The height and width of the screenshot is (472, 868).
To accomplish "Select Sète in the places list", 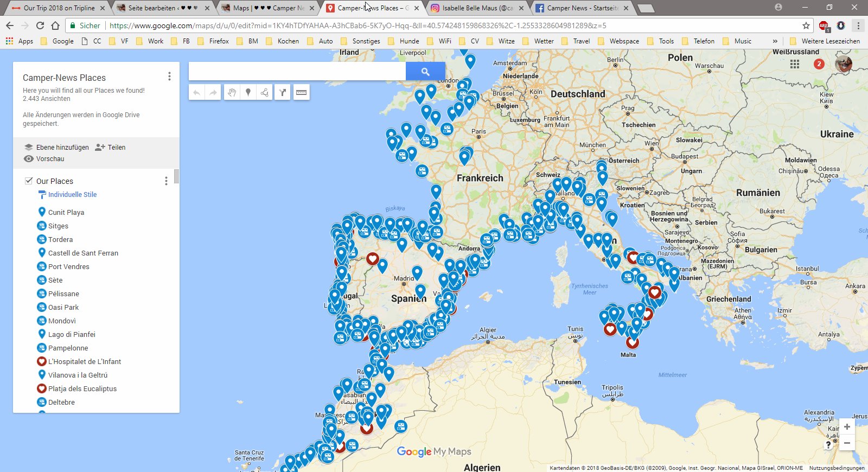I will click(x=55, y=280).
